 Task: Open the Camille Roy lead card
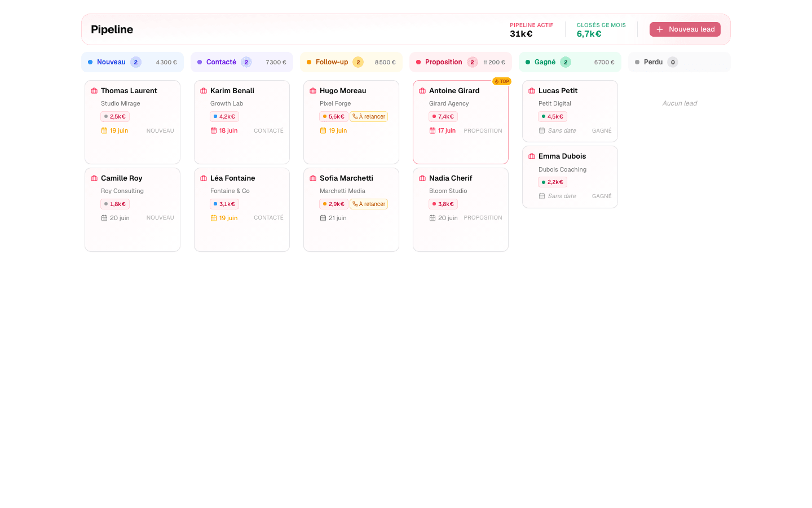coord(133,209)
